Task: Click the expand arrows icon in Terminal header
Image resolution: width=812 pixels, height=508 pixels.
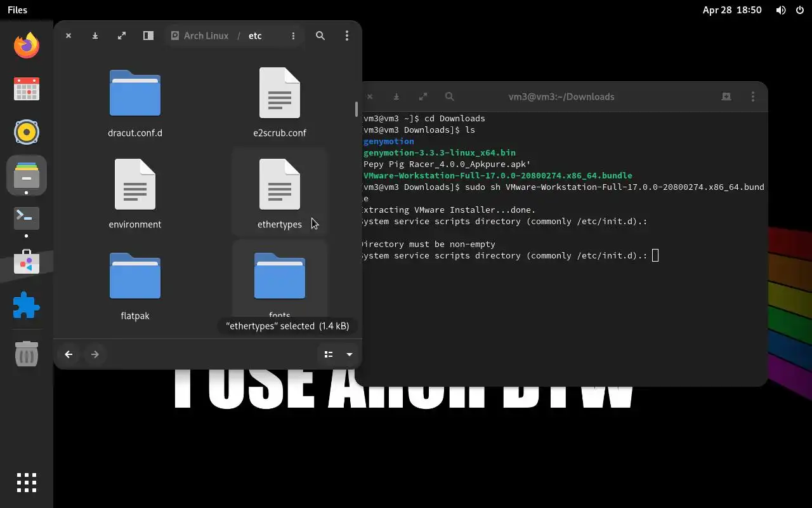Action: [x=423, y=97]
